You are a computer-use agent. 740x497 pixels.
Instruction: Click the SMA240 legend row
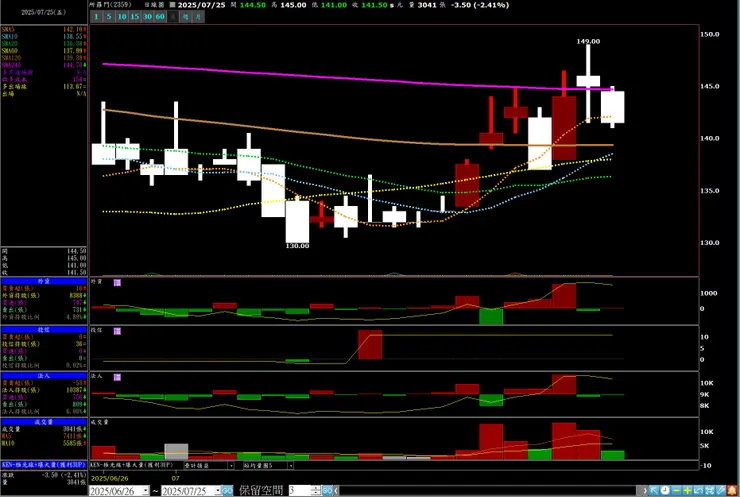coord(44,65)
